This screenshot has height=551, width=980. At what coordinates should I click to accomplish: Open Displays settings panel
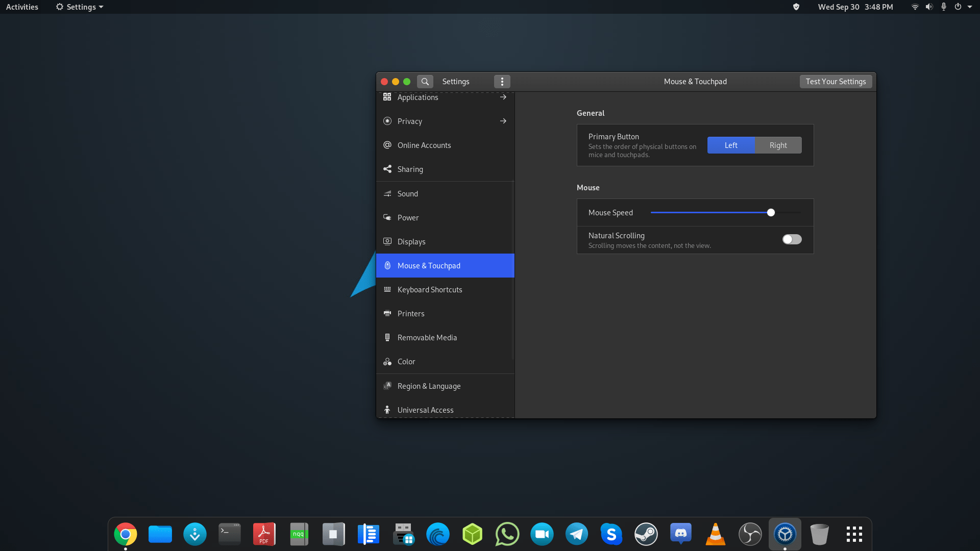[x=411, y=242]
